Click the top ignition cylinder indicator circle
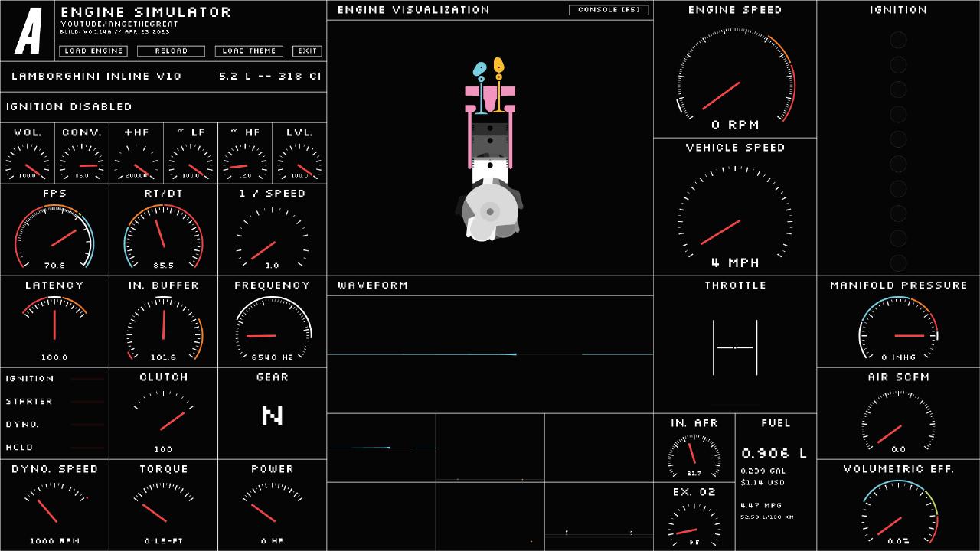Viewport: 980px width, 551px height. tap(898, 40)
